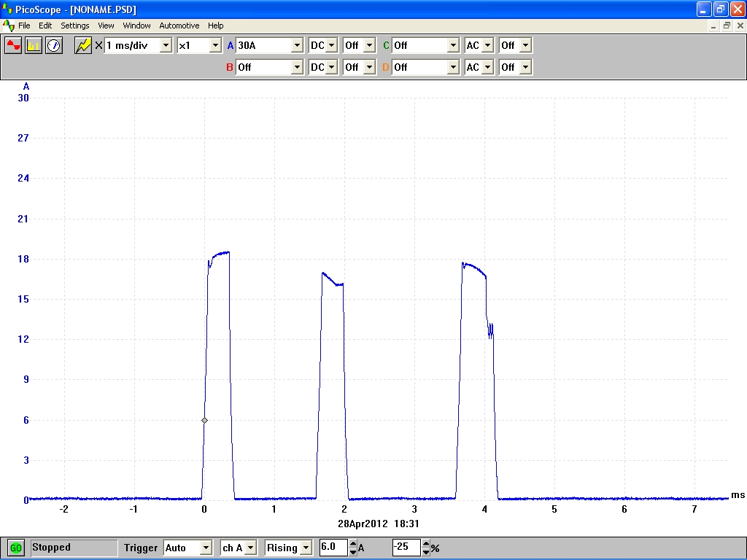Open the meter view icon
Image resolution: width=747 pixels, height=560 pixels.
(54, 45)
